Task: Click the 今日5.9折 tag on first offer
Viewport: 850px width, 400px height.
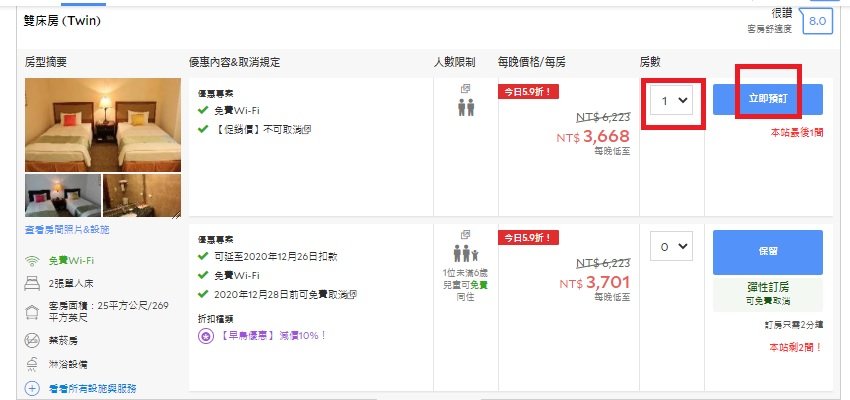Action: [x=528, y=92]
